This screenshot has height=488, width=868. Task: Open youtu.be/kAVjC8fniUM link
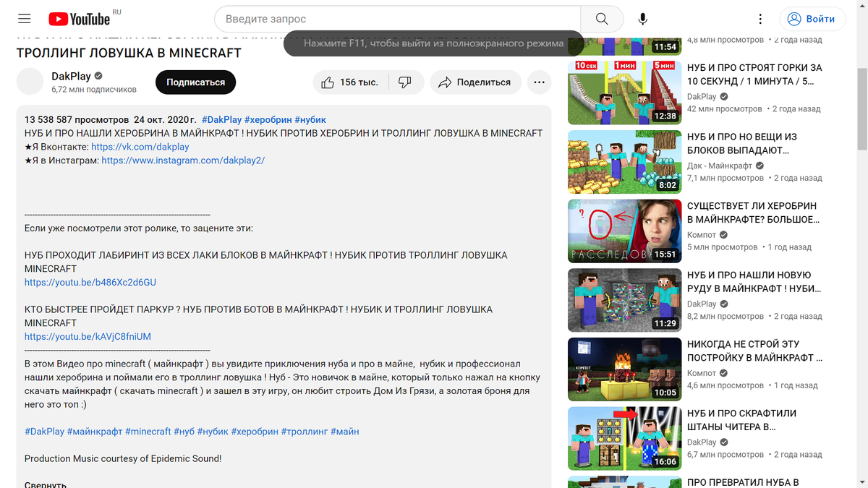pyautogui.click(x=88, y=337)
